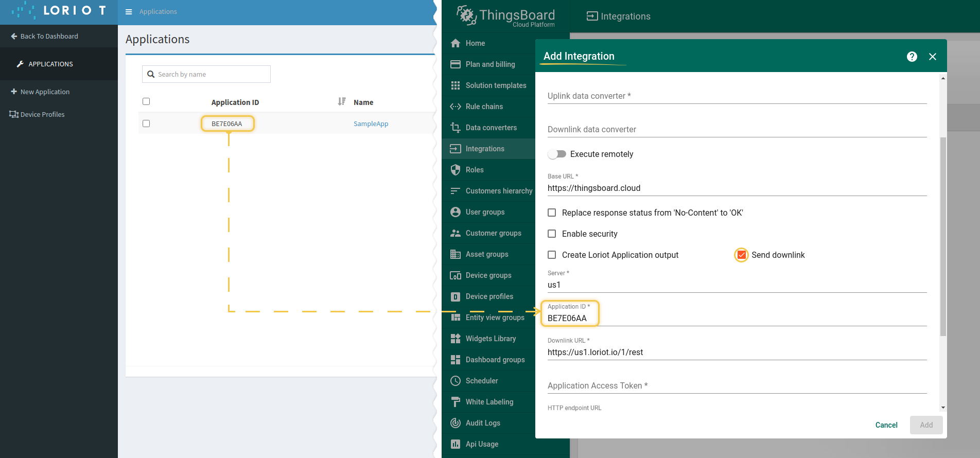Click the Back To Dashboard arrow icon
This screenshot has width=980, height=458.
(x=14, y=36)
